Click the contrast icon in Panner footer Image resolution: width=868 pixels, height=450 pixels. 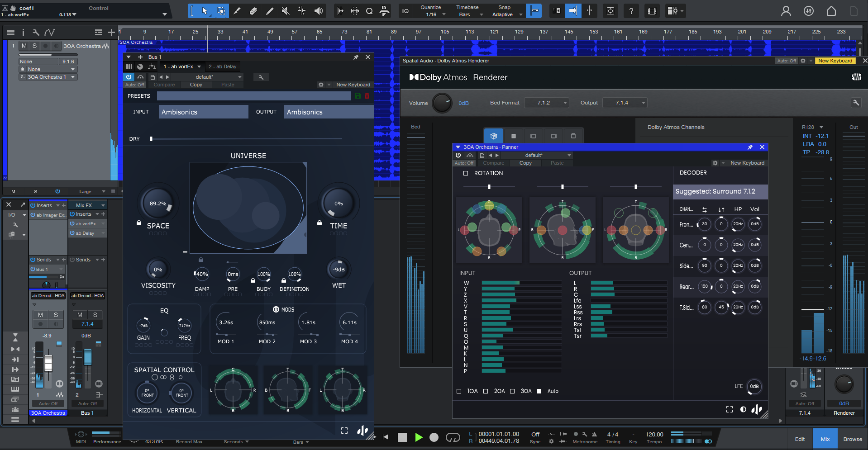[x=743, y=409]
